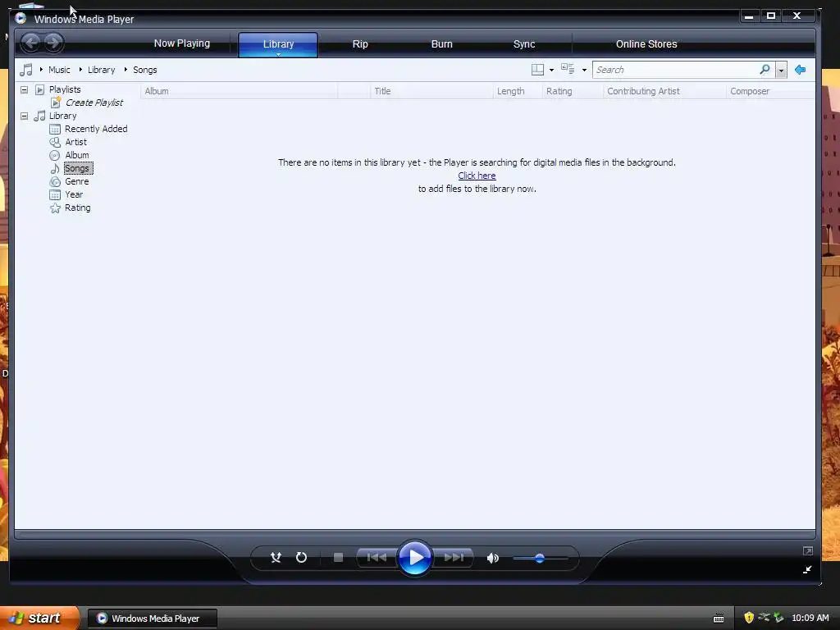The height and width of the screenshot is (630, 840).
Task: Click the Next track button
Action: [x=454, y=558]
